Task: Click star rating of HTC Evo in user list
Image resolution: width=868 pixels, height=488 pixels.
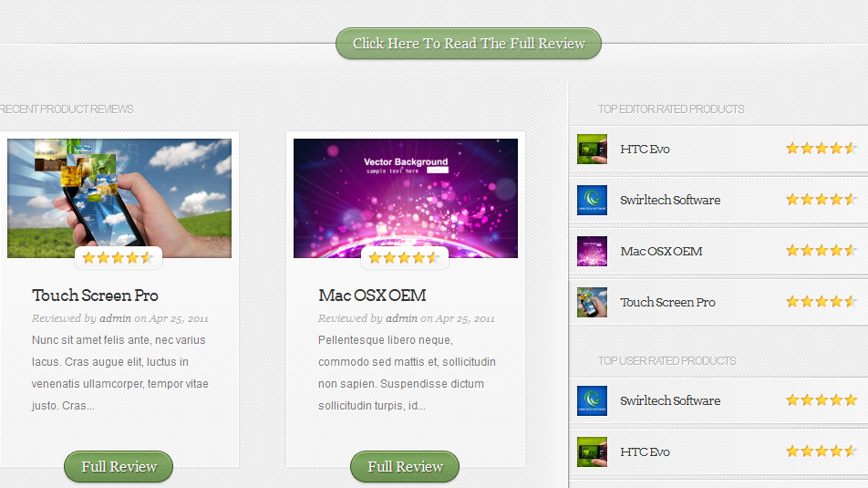Action: click(821, 451)
